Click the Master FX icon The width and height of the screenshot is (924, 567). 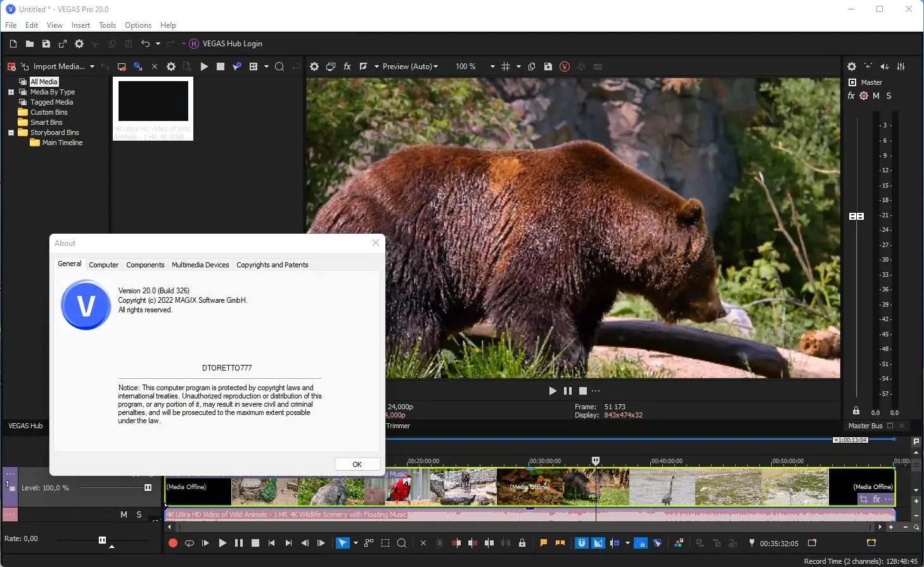click(x=851, y=96)
